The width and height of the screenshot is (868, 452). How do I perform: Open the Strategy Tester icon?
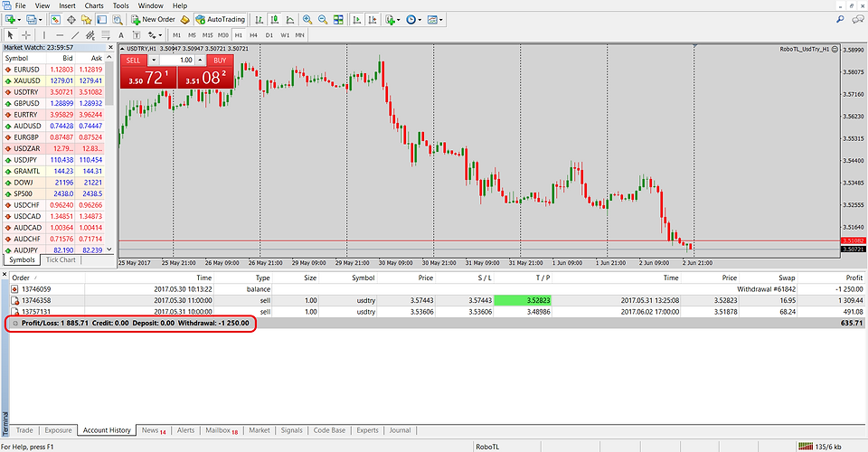118,19
